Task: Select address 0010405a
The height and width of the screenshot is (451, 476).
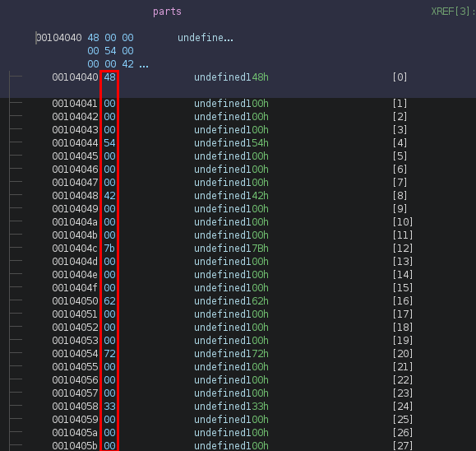Action: [x=75, y=433]
